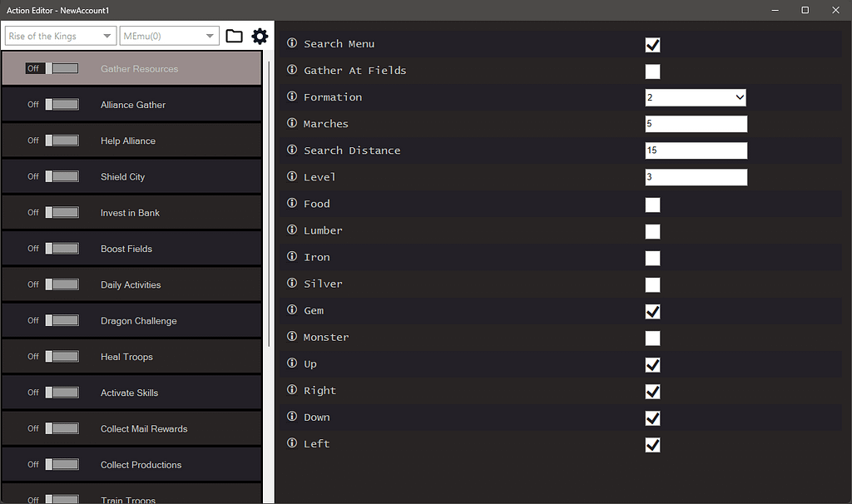Viewport: 852px width, 504px height.
Task: Turn on the Gather Resources toggle
Action: click(x=62, y=68)
